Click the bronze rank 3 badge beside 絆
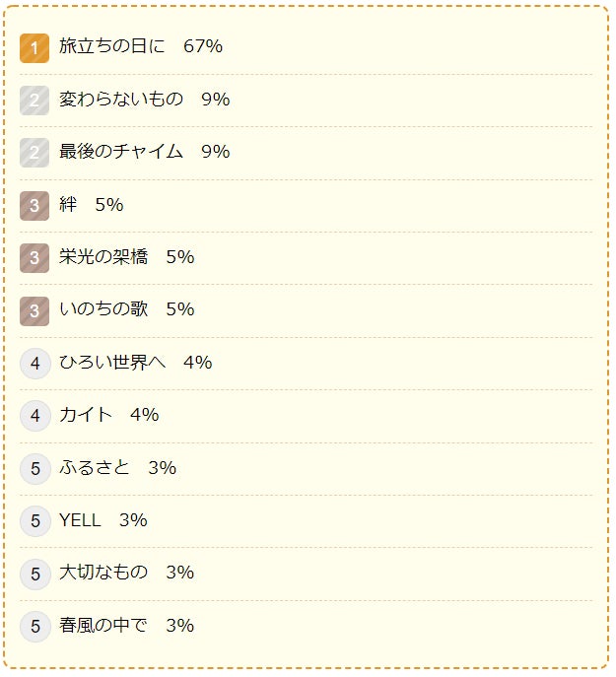Screen dimensions: 616x677 34,206
